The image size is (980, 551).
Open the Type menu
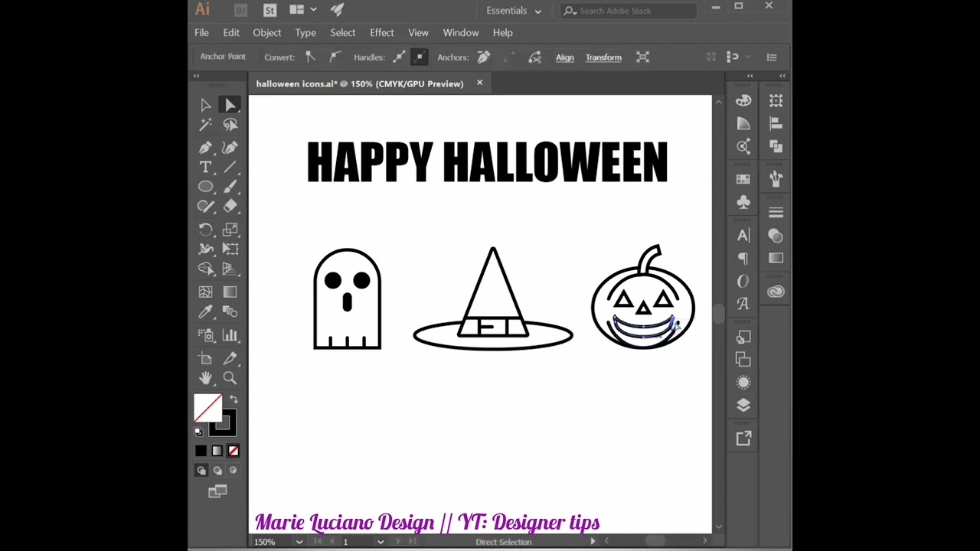pos(305,33)
